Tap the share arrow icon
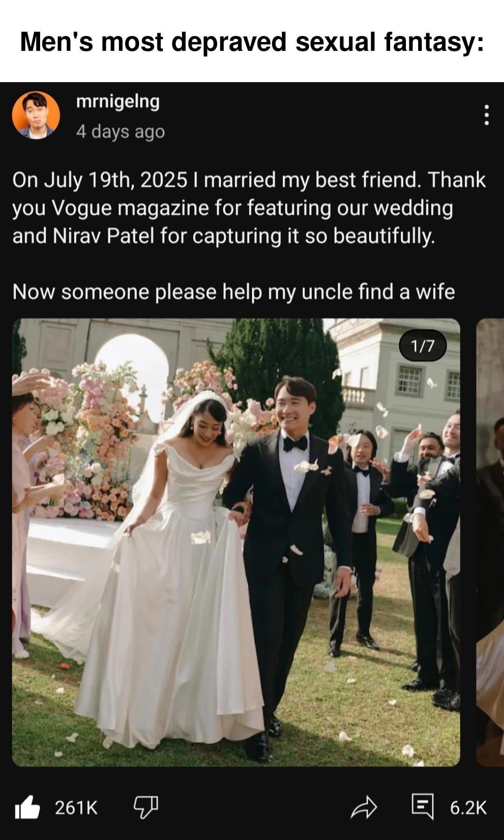The image size is (504, 840). click(x=364, y=807)
